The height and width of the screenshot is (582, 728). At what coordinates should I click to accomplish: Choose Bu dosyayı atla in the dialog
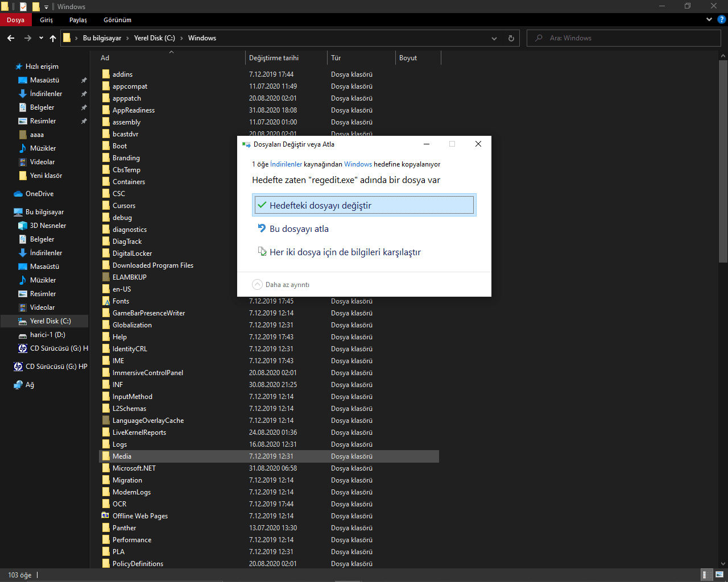(x=364, y=229)
